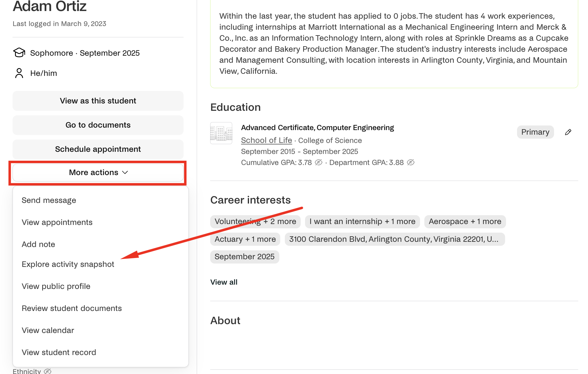Click Go to documents button

[98, 125]
